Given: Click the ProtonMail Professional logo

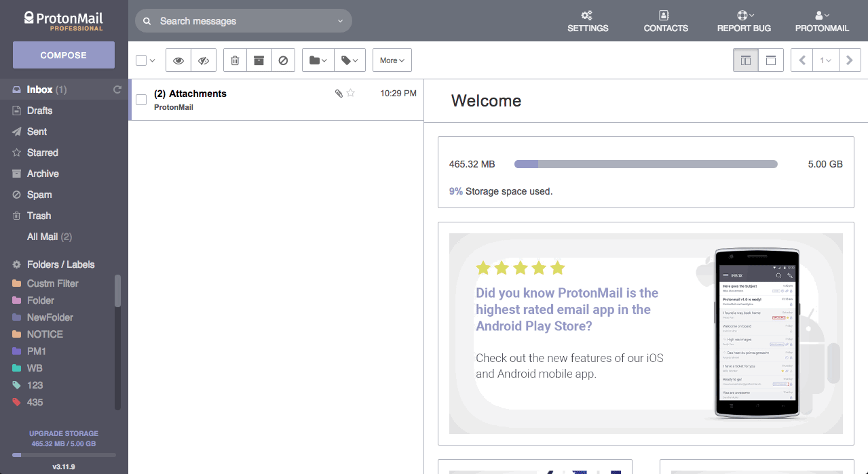Looking at the screenshot, I should 63,20.
